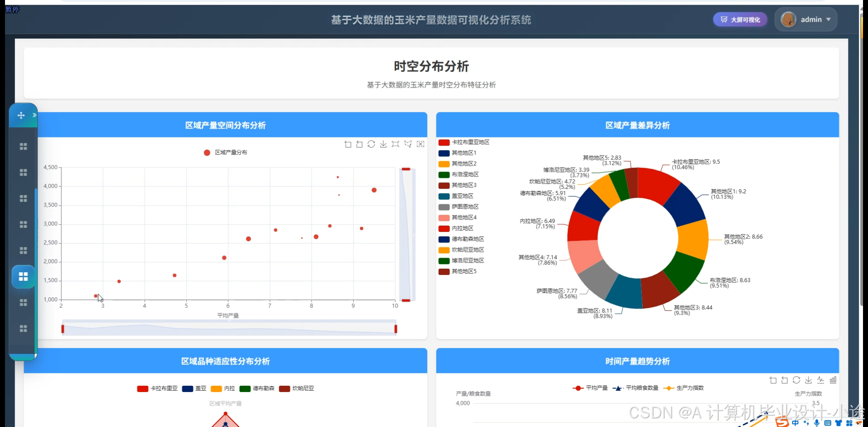Toggle 其他地区4 pie legend item
Image resolution: width=868 pixels, height=427 pixels.
[x=457, y=218]
